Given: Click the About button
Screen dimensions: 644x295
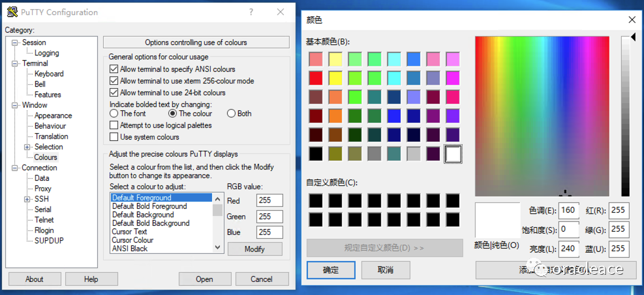Looking at the screenshot, I should 34,279.
